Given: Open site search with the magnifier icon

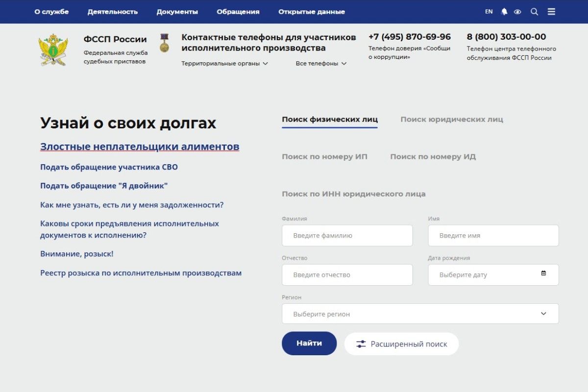Looking at the screenshot, I should click(x=534, y=11).
